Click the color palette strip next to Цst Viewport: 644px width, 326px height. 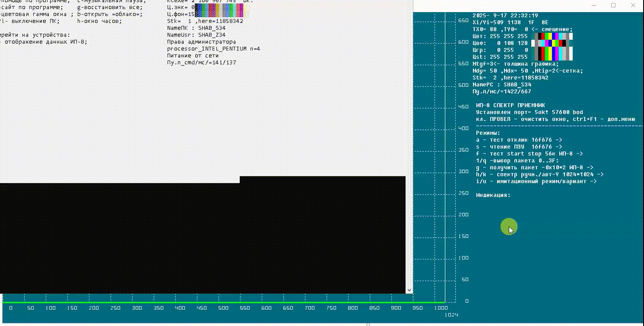pyautogui.click(x=553, y=57)
